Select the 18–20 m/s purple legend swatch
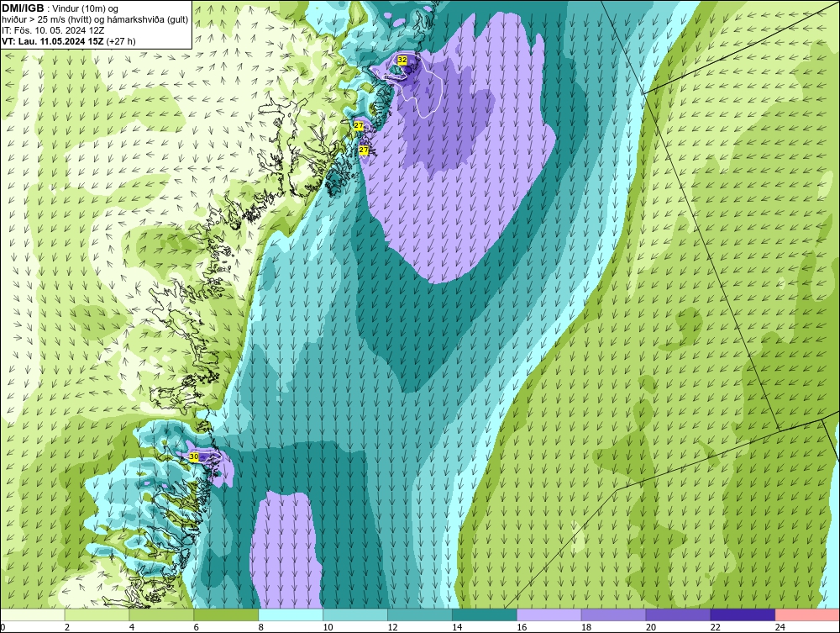 pyautogui.click(x=613, y=615)
